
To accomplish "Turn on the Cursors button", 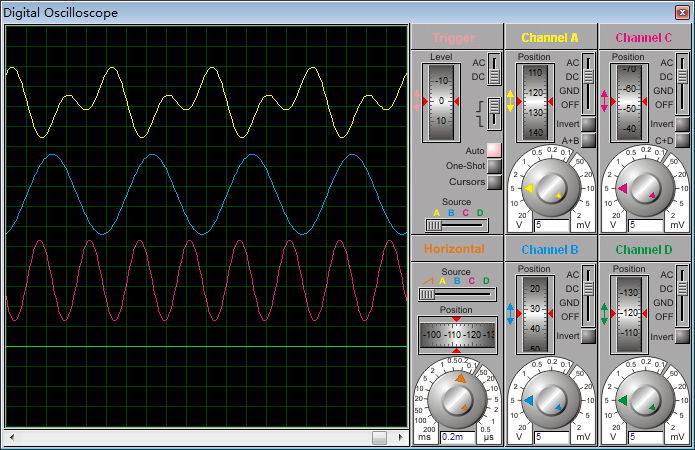I will (x=494, y=182).
